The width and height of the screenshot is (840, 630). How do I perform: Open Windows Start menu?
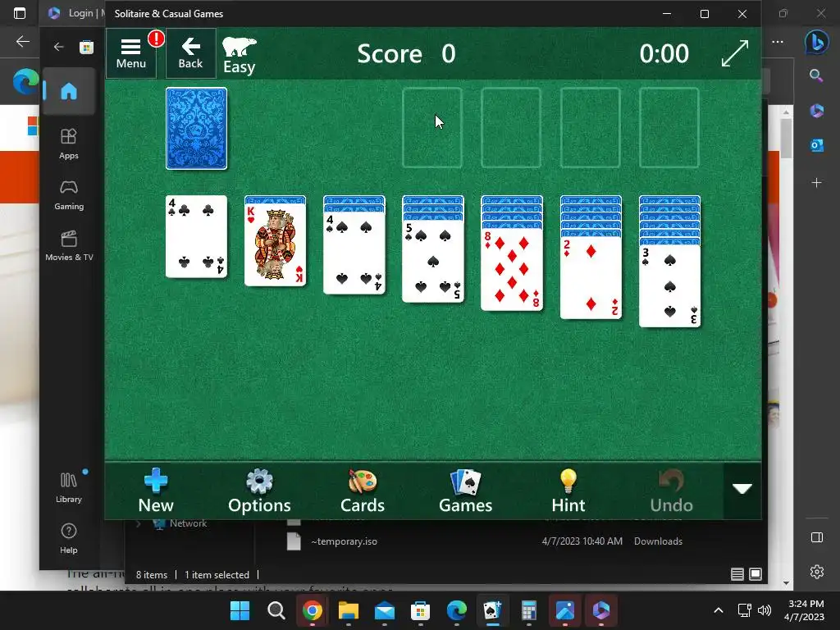(240, 610)
